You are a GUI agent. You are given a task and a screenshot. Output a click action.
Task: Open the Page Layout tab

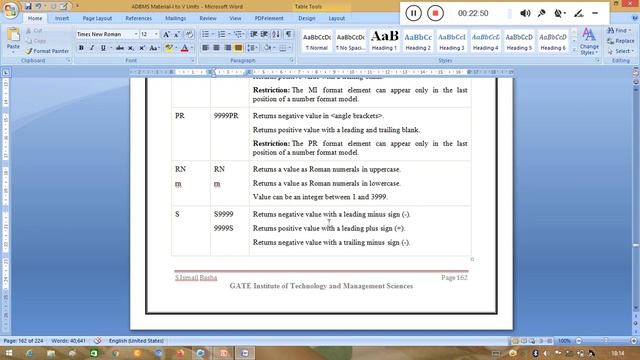97,18
